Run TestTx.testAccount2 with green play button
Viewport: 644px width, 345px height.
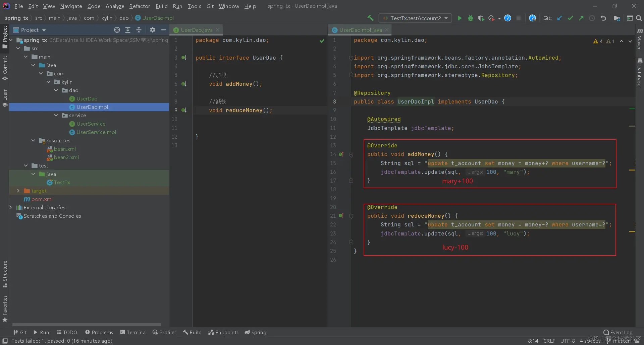coord(460,18)
